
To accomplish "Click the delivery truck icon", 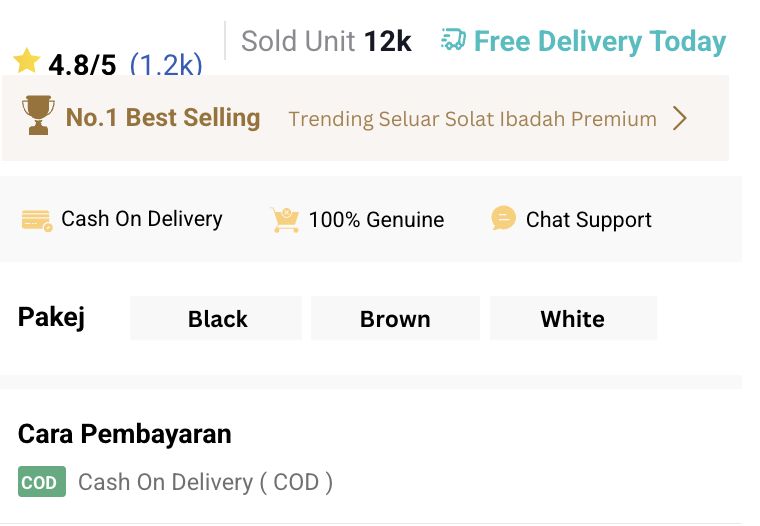I will [453, 41].
